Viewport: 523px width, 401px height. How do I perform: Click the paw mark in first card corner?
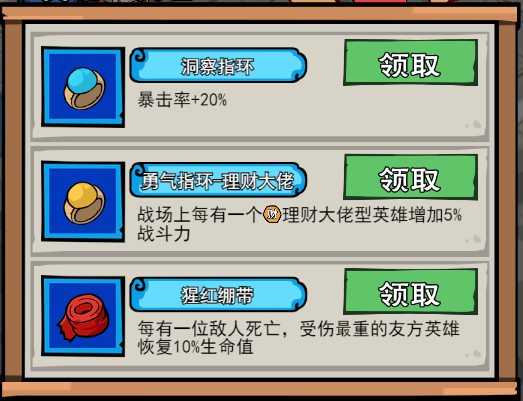(474, 124)
